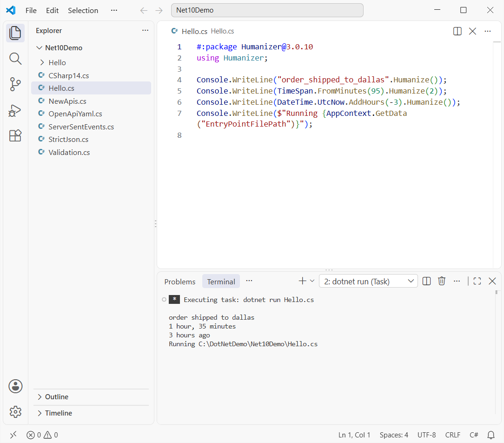This screenshot has width=504, height=443.
Task: Show errors and warnings count in status bar
Action: click(42, 435)
